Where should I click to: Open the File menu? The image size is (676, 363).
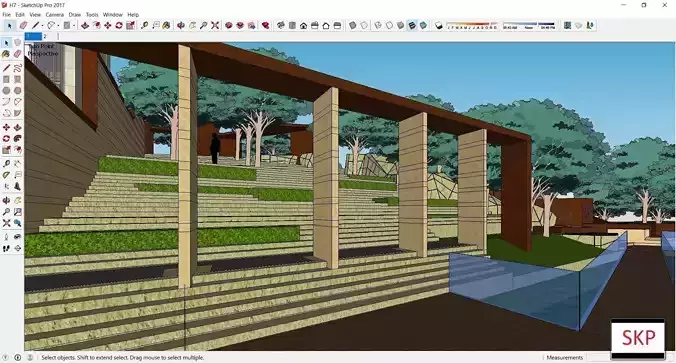(6, 14)
